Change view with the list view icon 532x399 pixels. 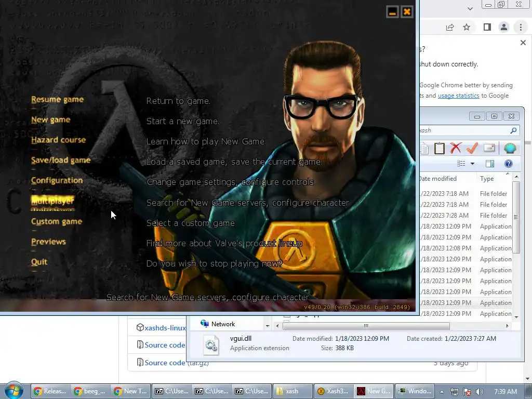coord(461,164)
